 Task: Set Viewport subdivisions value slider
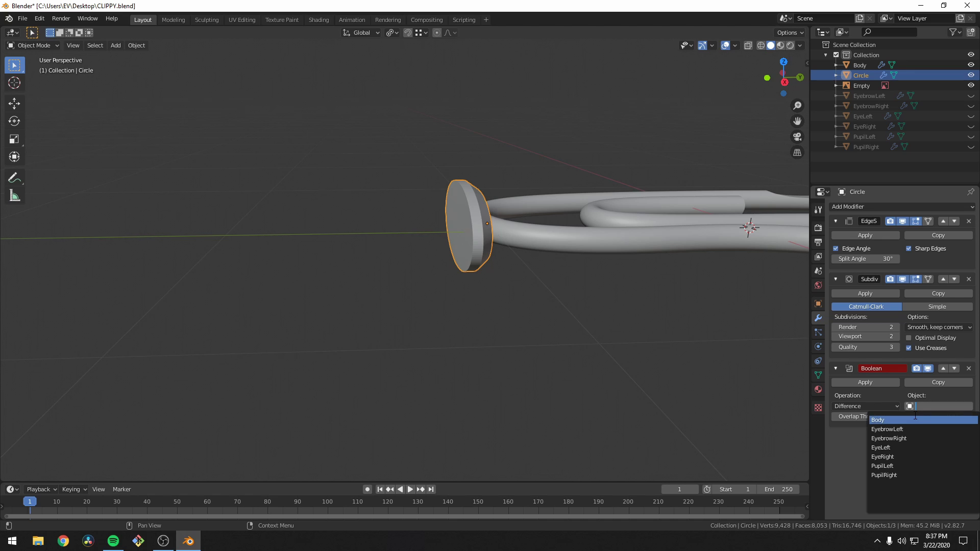click(x=865, y=336)
